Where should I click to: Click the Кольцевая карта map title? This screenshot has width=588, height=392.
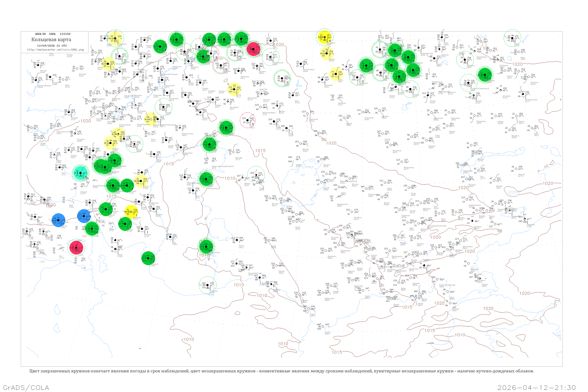[51, 40]
